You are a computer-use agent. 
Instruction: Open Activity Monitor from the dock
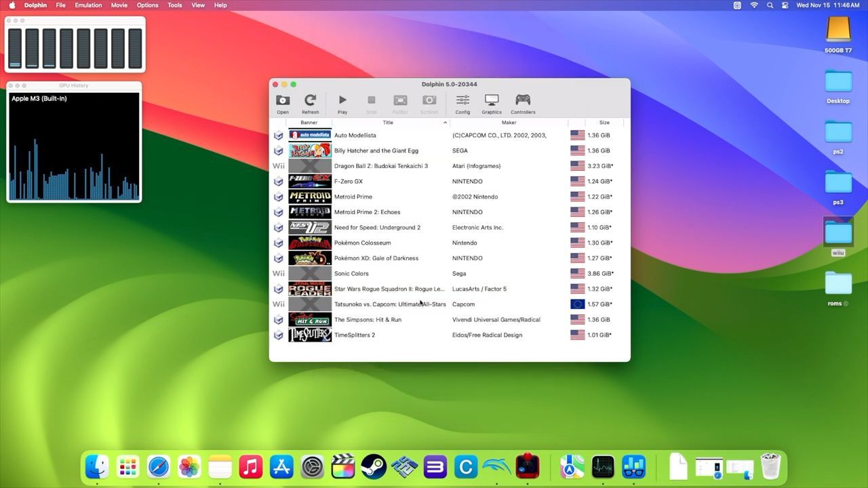pos(602,466)
